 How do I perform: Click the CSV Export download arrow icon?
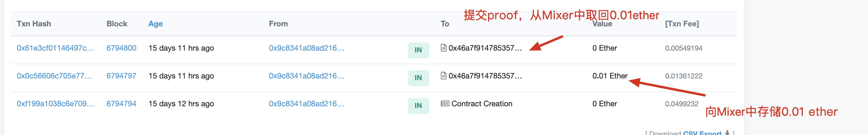727,133
